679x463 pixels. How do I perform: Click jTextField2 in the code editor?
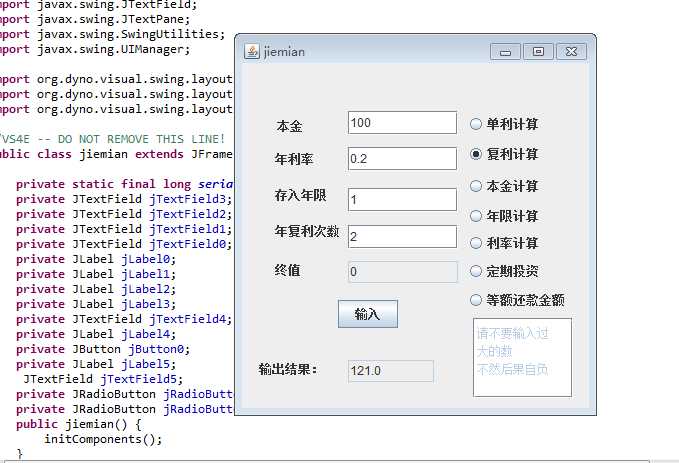188,214
